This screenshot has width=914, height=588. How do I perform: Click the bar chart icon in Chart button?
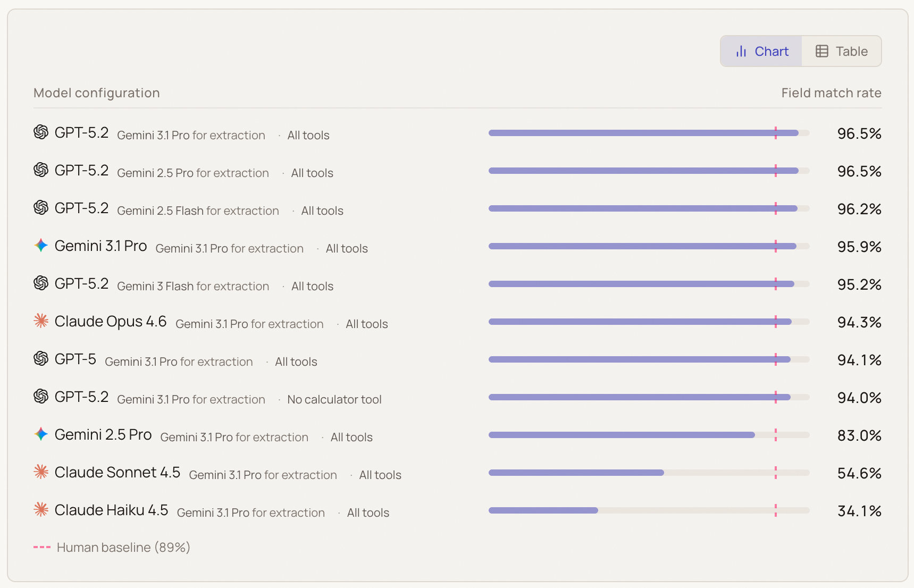click(x=741, y=52)
